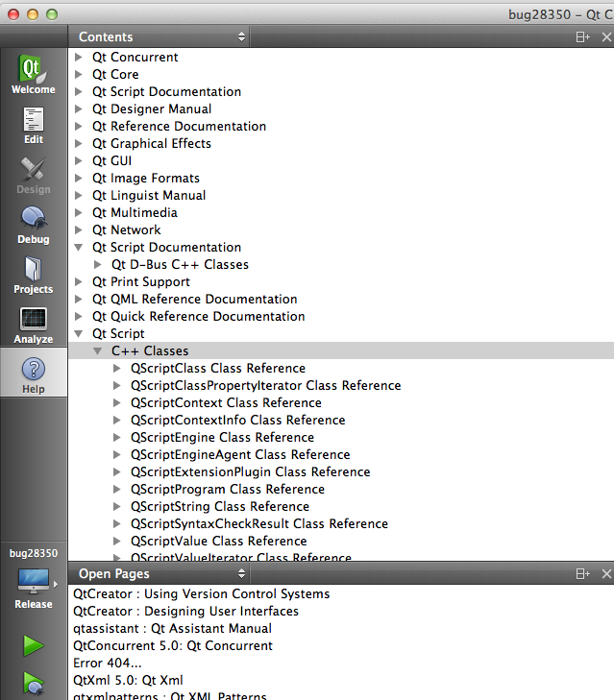This screenshot has height=700, width=614.
Task: Open the Welcome mode
Action: click(34, 75)
